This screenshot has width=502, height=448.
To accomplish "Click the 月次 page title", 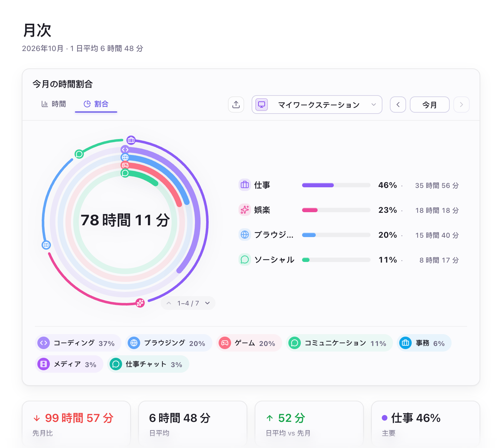I will pos(37,30).
